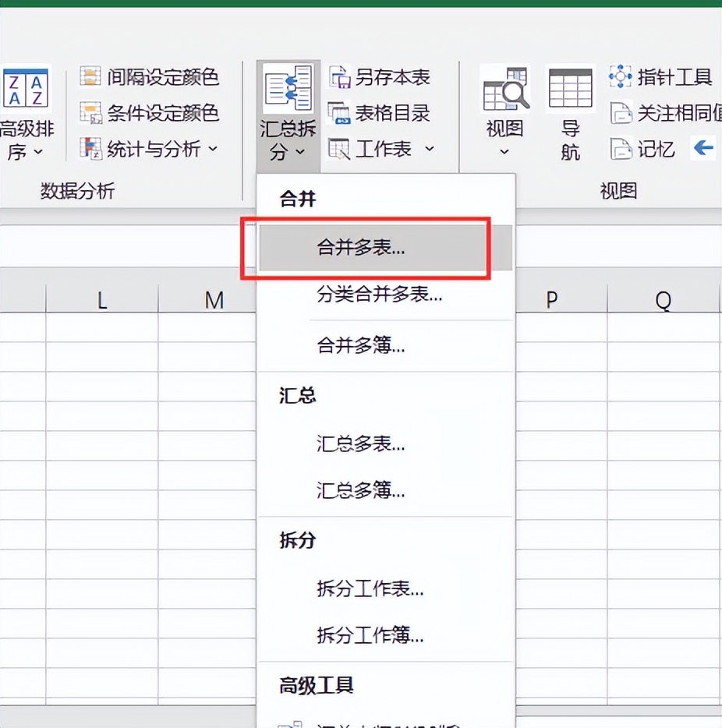The height and width of the screenshot is (728, 722).
Task: Expand the 工作表 dropdown
Action: [x=430, y=149]
